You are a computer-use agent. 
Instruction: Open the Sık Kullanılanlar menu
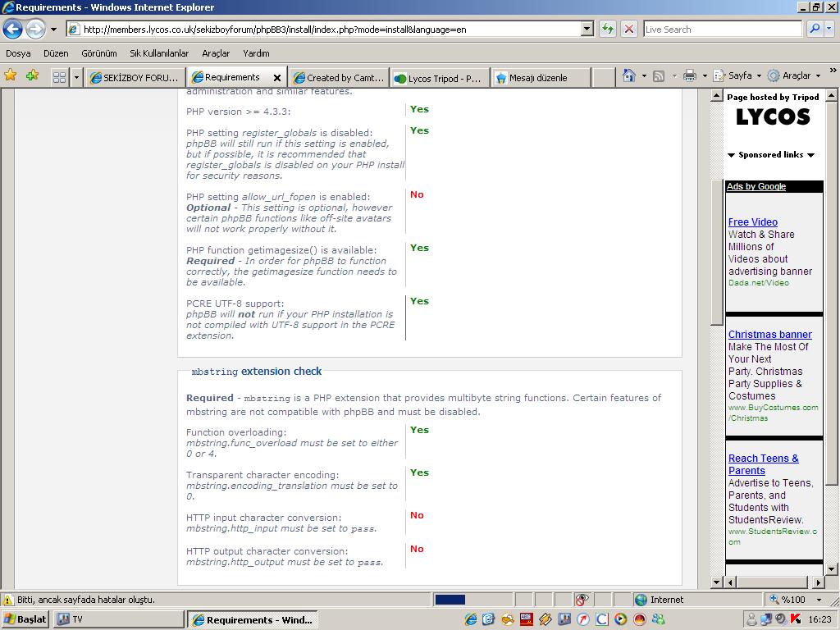[x=159, y=53]
